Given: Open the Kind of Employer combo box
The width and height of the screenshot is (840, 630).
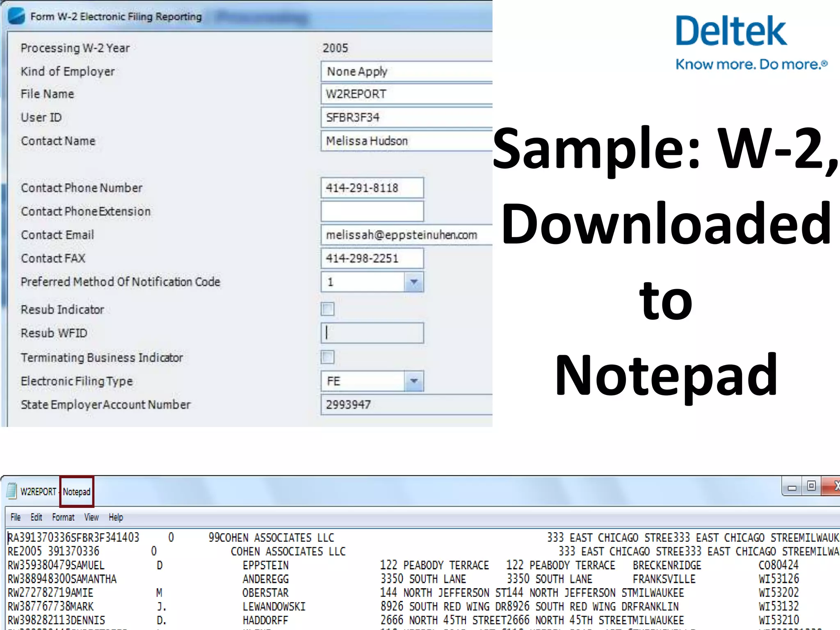Looking at the screenshot, I should point(406,71).
